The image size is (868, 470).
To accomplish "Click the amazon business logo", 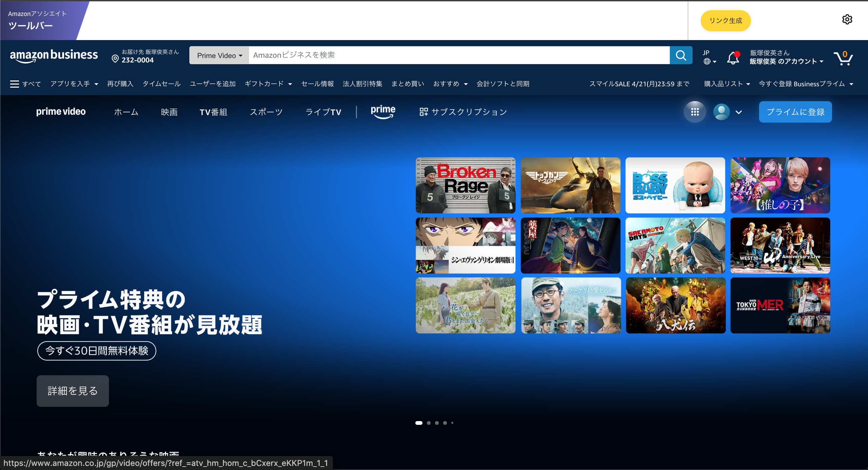I will point(54,56).
